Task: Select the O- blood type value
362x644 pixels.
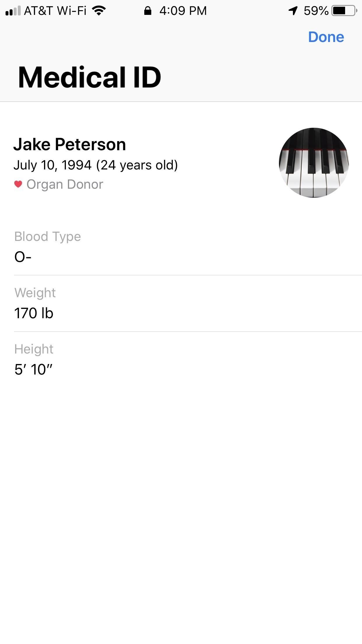Action: click(23, 257)
